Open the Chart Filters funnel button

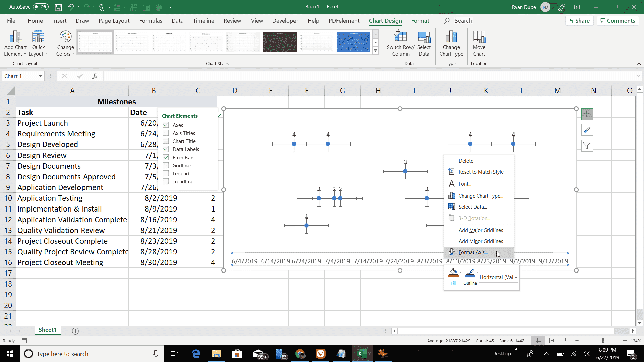click(587, 146)
